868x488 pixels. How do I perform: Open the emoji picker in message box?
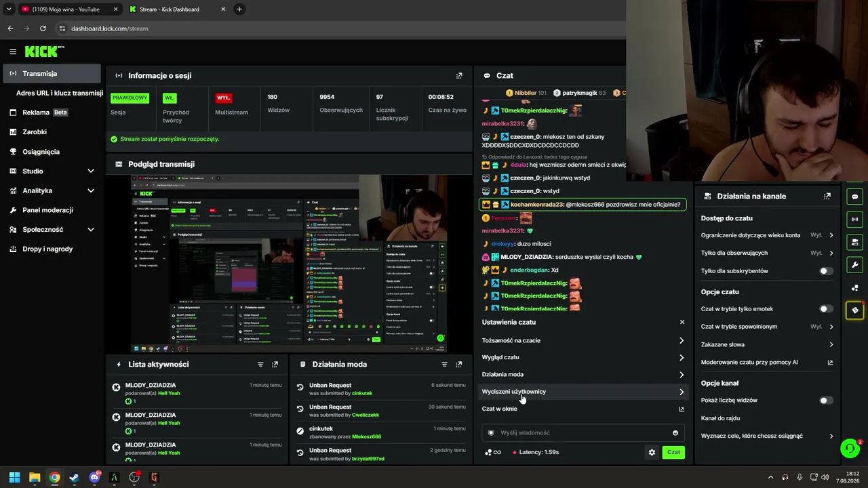click(x=675, y=433)
